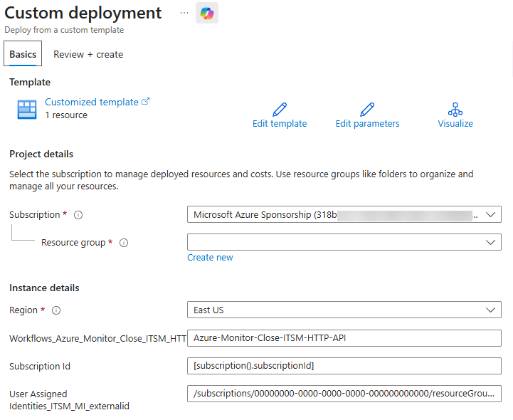Select the Basics tab
This screenshot has height=420, width=513.
point(23,54)
